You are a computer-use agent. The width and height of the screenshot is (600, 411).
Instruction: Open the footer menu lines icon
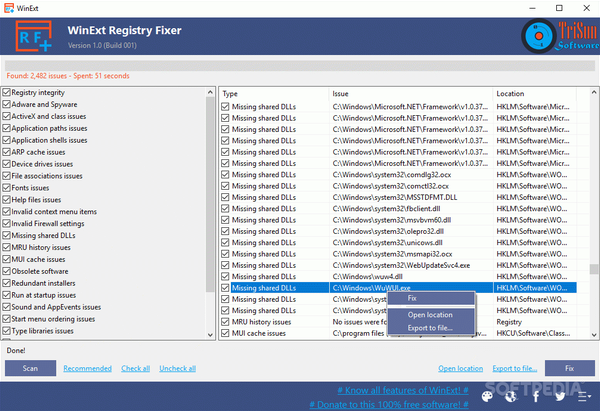point(584,396)
